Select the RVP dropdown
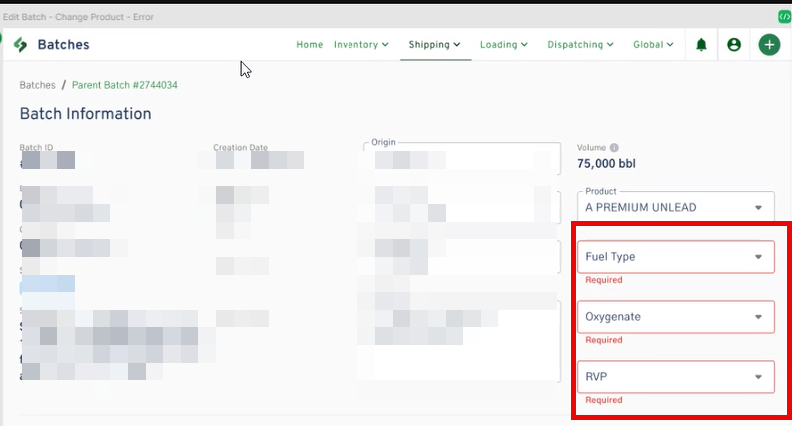 coord(675,377)
